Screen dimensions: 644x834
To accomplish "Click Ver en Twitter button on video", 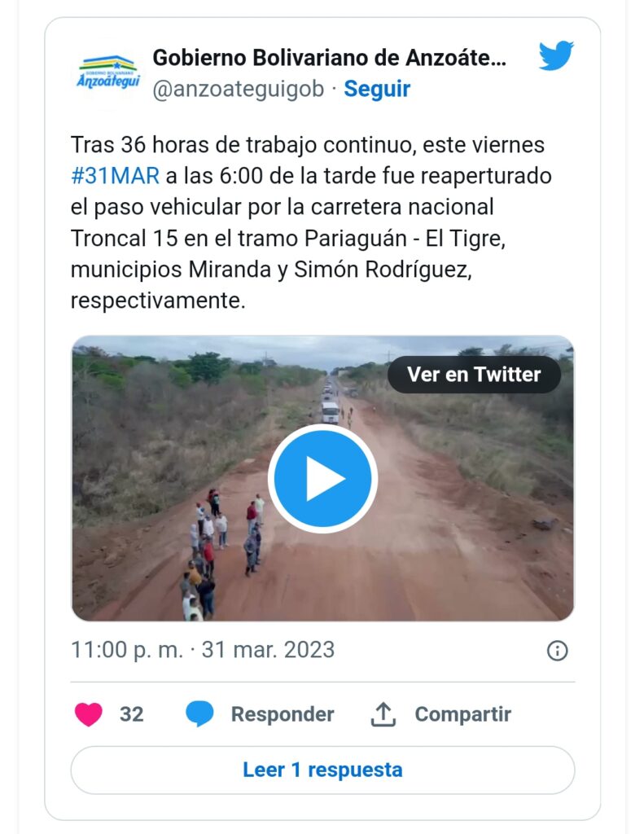I will click(474, 375).
